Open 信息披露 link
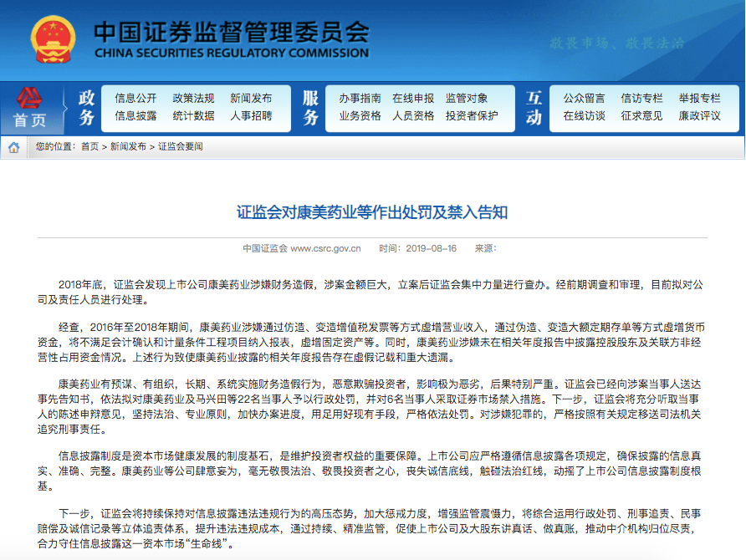 click(x=135, y=116)
